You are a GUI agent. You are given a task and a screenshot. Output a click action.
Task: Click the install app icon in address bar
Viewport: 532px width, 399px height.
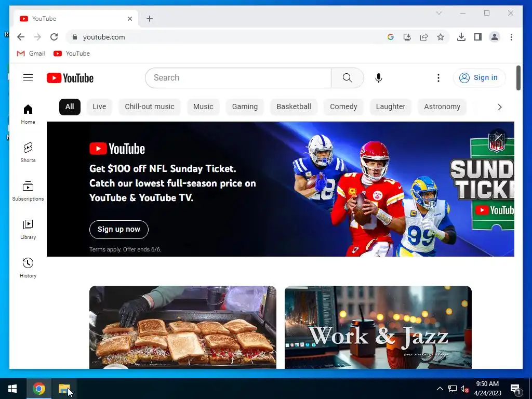pyautogui.click(x=407, y=37)
